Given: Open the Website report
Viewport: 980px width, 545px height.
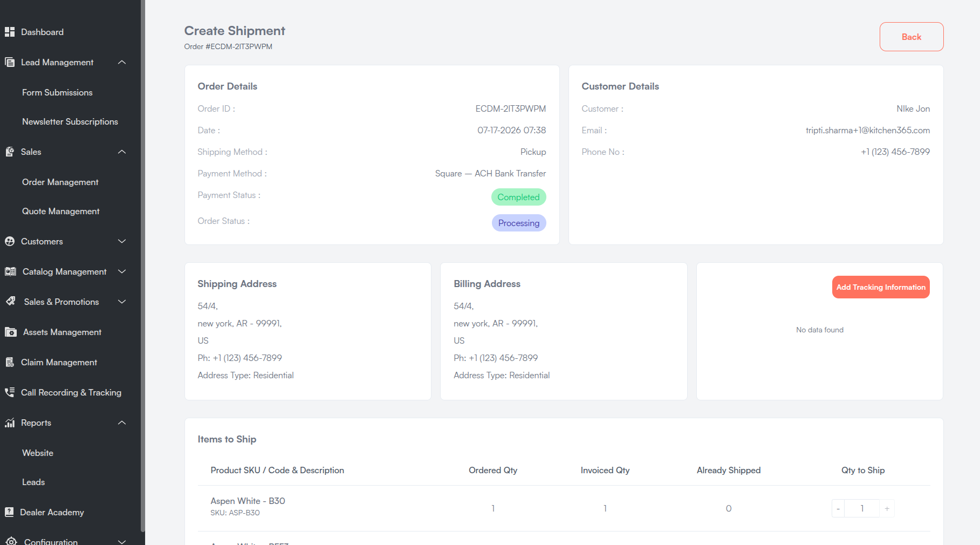Looking at the screenshot, I should pyautogui.click(x=38, y=453).
